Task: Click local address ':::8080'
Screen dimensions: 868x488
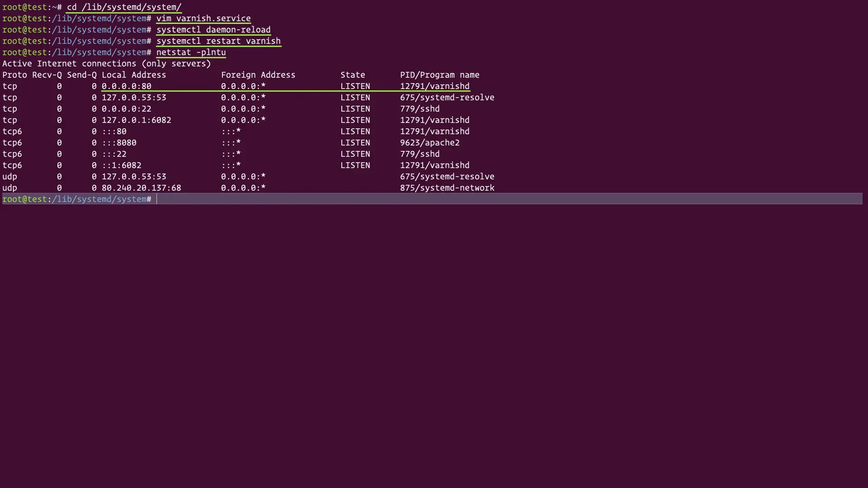Action: [119, 143]
